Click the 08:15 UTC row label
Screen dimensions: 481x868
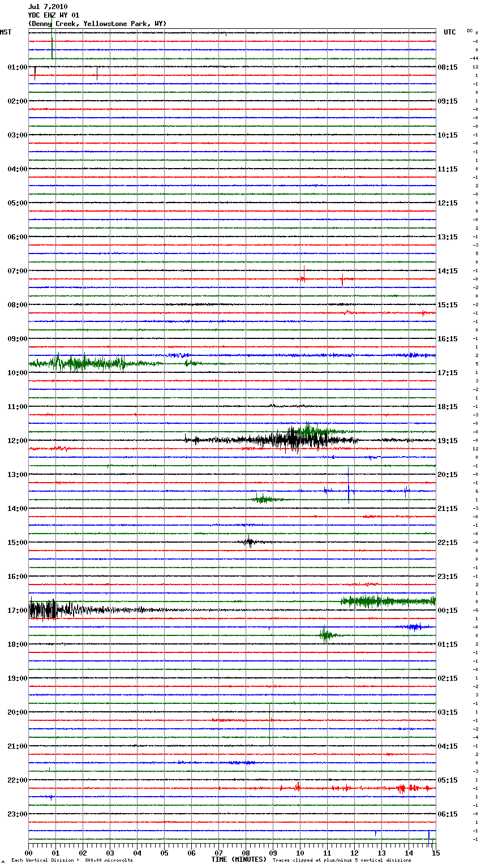click(x=448, y=67)
